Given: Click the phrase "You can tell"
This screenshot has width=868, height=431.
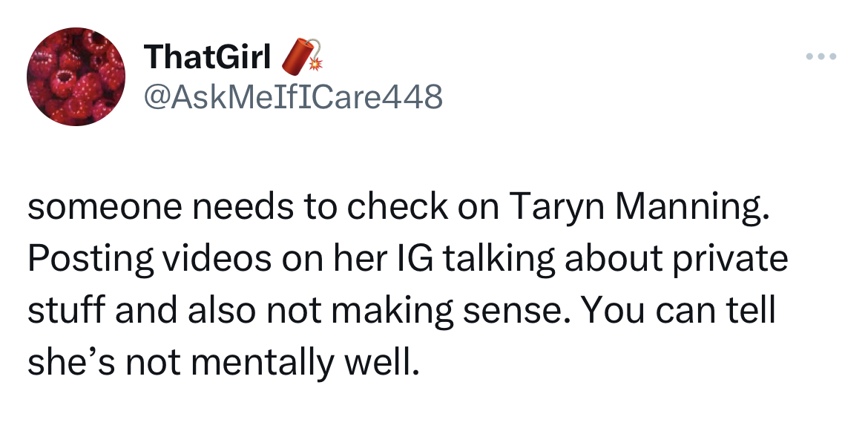Looking at the screenshot, I should point(680,311).
